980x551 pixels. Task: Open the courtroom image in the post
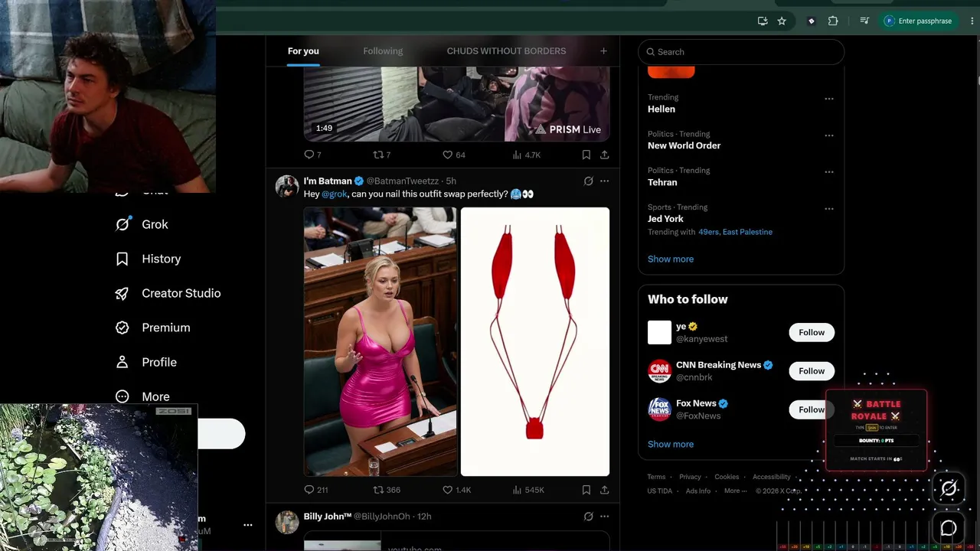[x=381, y=341]
